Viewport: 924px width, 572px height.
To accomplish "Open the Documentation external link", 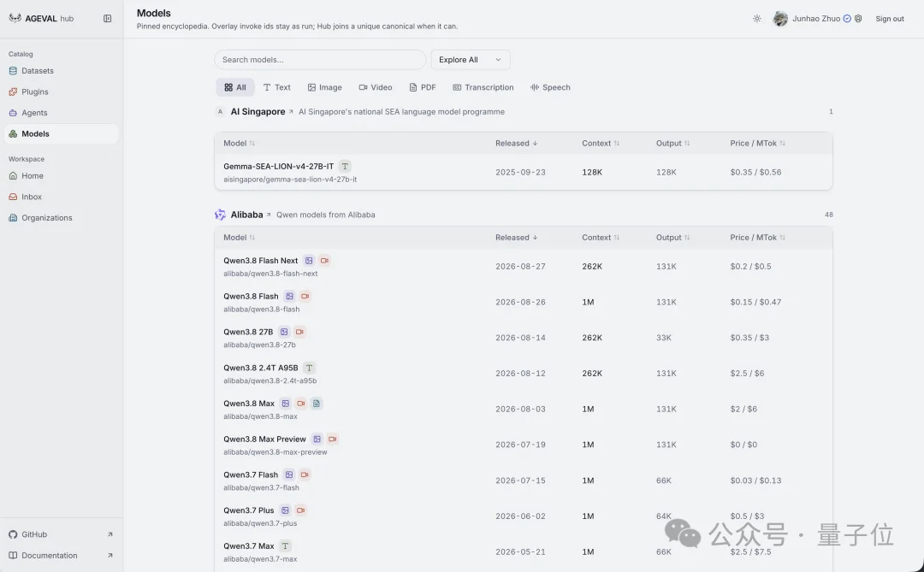I will pos(62,556).
